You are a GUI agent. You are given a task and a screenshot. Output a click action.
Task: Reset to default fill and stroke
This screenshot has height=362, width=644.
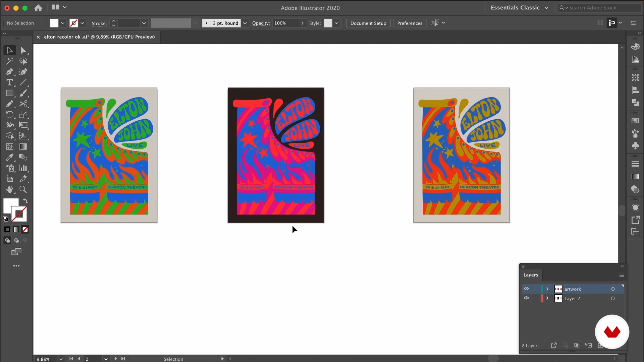click(6, 219)
